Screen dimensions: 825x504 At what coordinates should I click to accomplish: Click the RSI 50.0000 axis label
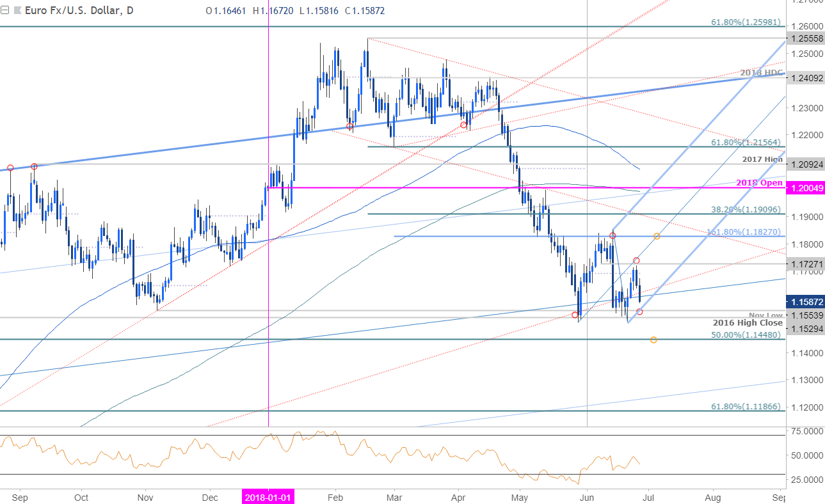[x=807, y=455]
